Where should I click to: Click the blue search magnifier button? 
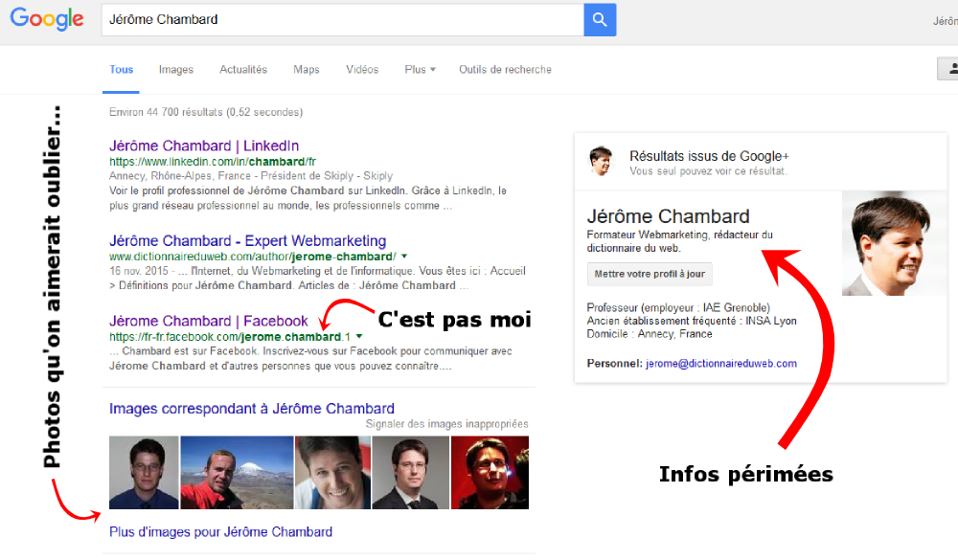coord(600,19)
